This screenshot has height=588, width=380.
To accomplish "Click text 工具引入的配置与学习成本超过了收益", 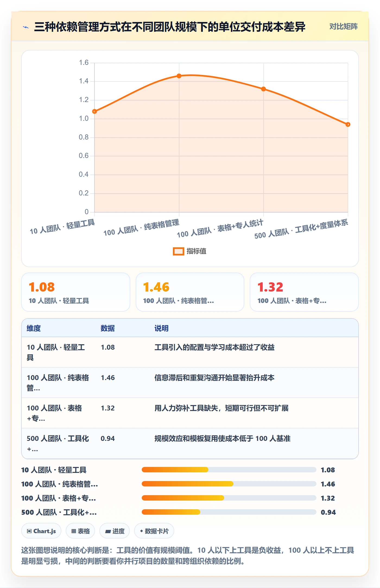I will (x=214, y=347).
